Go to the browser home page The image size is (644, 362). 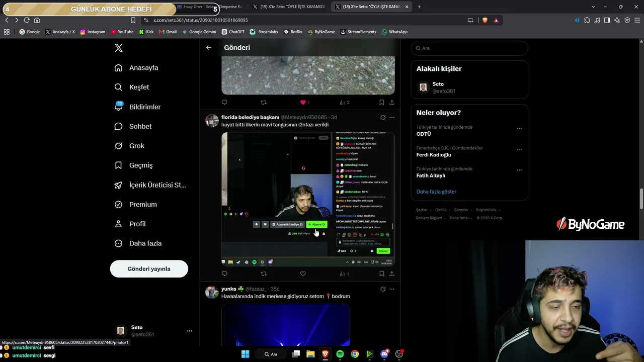[37, 20]
